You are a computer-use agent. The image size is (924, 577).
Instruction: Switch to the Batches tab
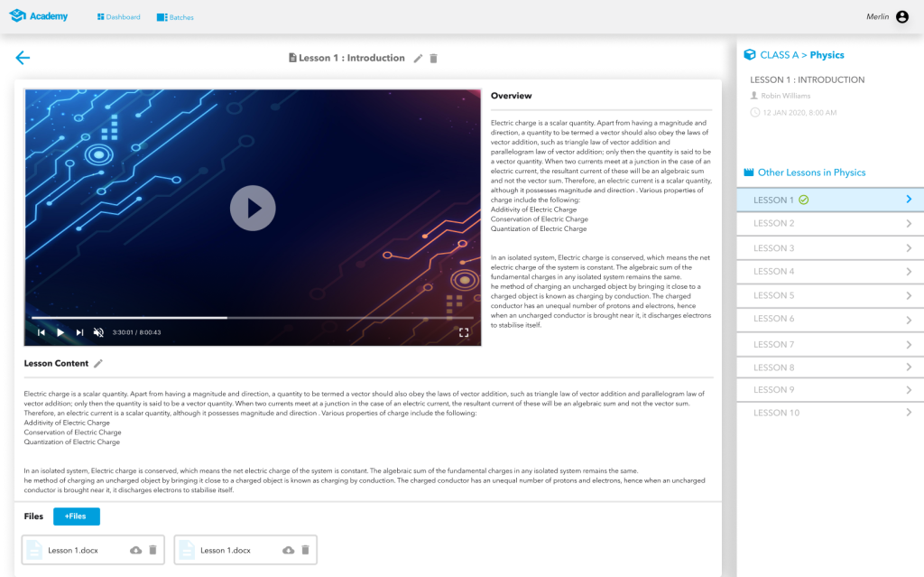pyautogui.click(x=174, y=16)
